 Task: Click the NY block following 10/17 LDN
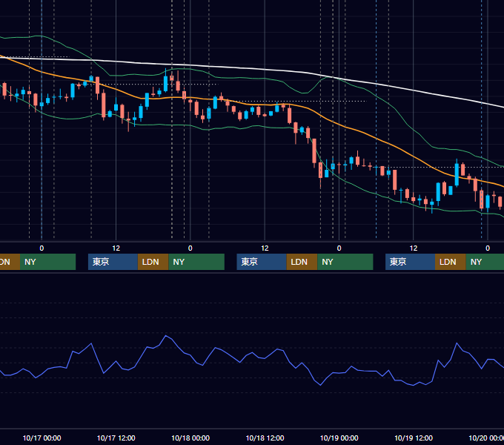196,262
